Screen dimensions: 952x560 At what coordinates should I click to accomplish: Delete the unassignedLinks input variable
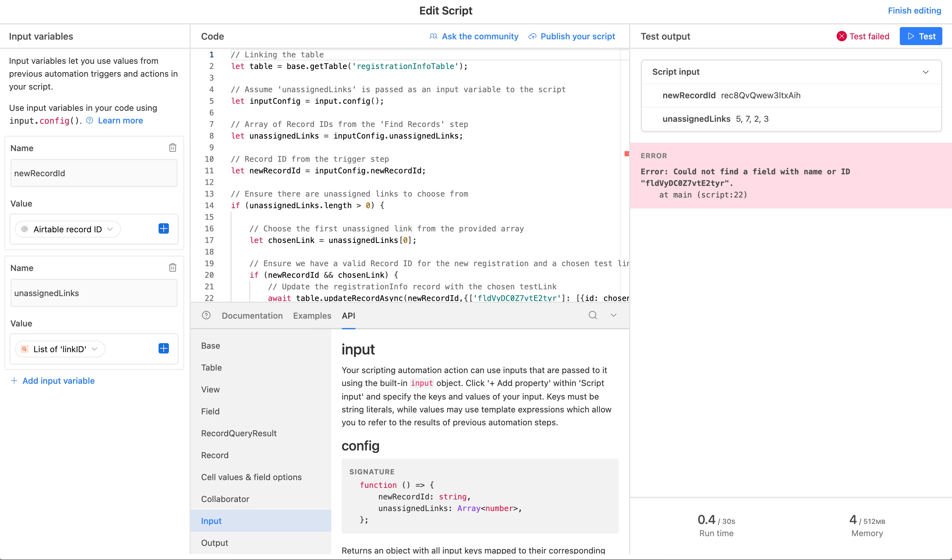[173, 267]
